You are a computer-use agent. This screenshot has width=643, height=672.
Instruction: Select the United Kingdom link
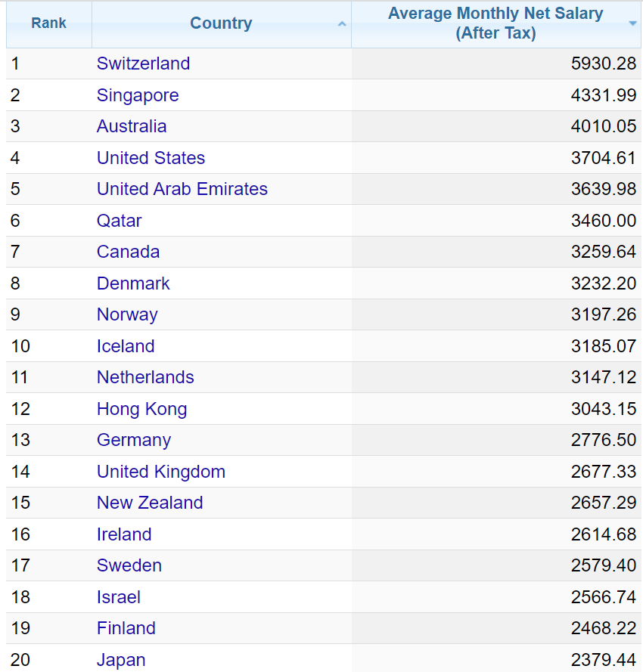tap(161, 472)
